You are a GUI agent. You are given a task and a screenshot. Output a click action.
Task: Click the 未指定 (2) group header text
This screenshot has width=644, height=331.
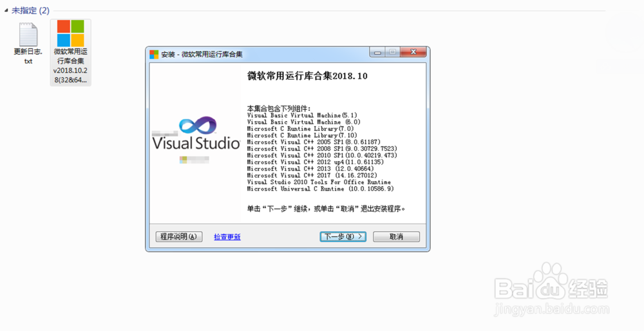(x=30, y=11)
